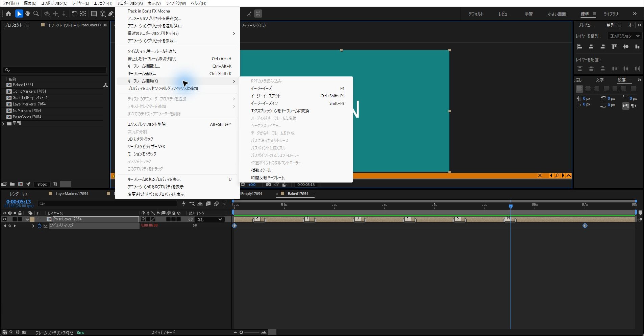Click the composition flowchart icon in timeline

(192, 204)
